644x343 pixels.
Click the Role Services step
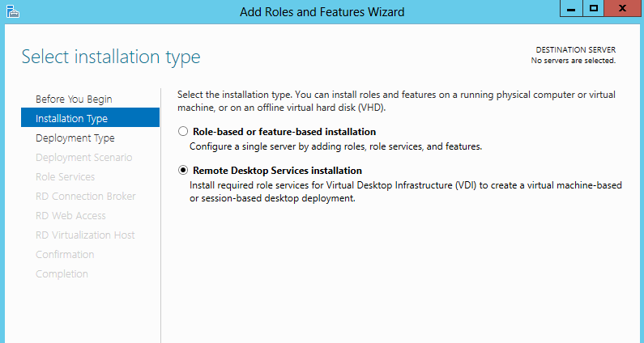point(66,177)
